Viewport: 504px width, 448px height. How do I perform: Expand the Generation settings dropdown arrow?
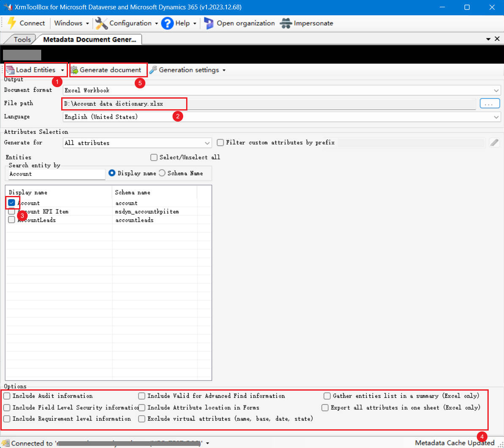(224, 70)
